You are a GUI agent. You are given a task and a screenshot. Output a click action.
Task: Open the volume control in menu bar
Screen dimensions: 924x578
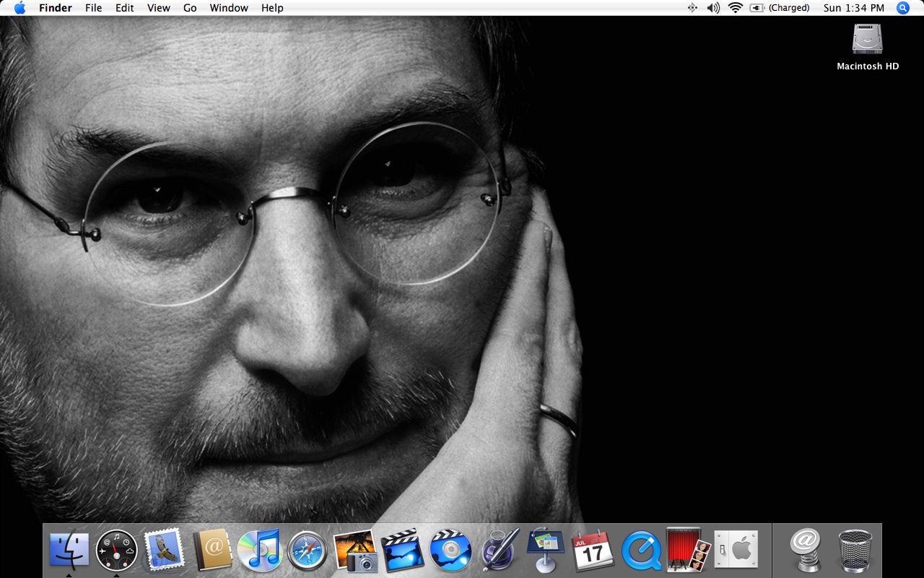click(x=713, y=8)
